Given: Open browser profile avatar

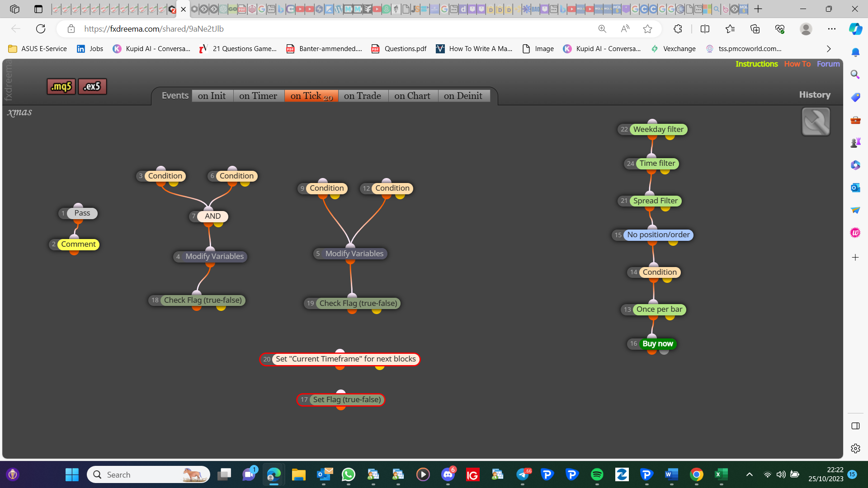Looking at the screenshot, I should [806, 29].
